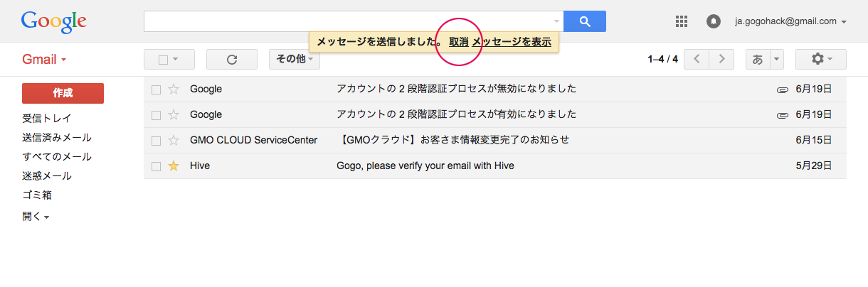Click into the mail search field

coord(349,21)
